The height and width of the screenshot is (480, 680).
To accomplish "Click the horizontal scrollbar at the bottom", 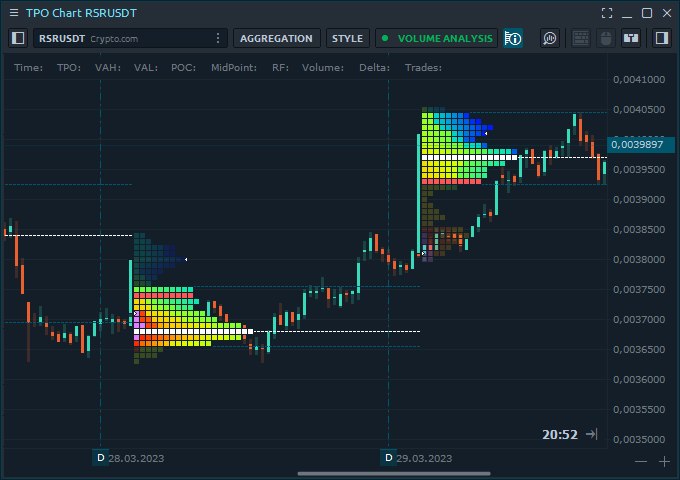I will (394, 473).
